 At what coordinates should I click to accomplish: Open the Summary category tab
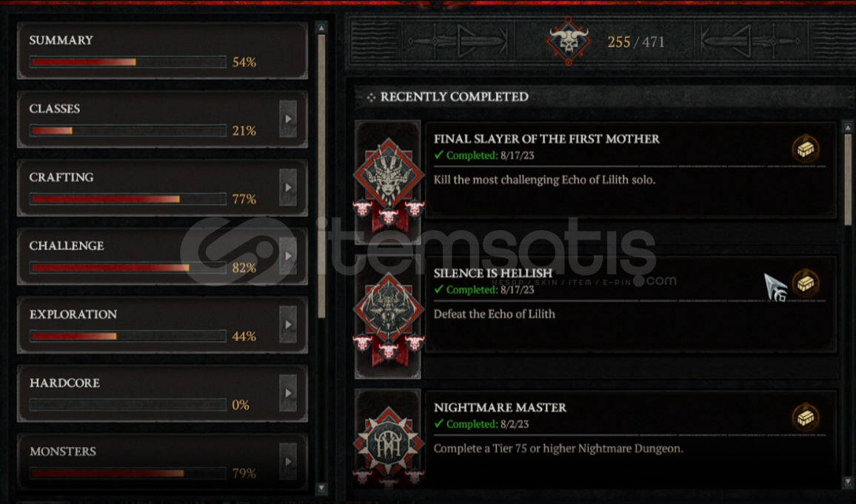pyautogui.click(x=162, y=51)
